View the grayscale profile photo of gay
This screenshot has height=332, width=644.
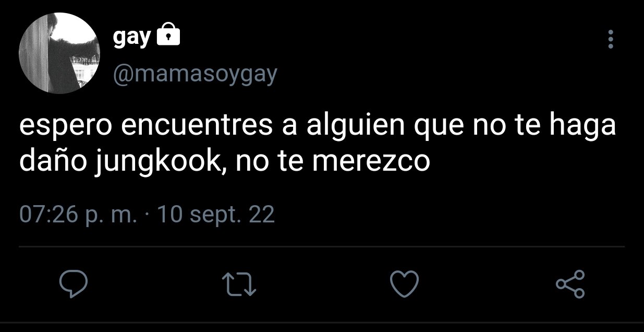coord(59,53)
